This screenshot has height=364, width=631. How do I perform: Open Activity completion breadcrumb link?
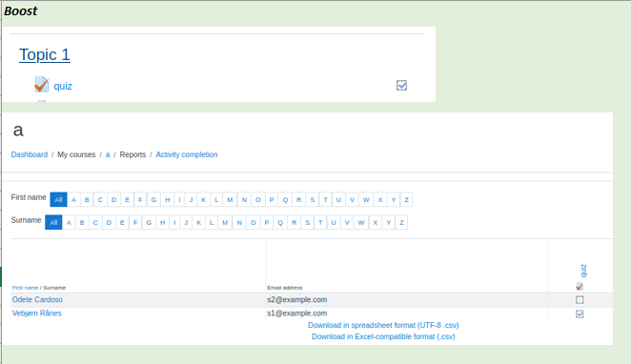click(x=187, y=154)
